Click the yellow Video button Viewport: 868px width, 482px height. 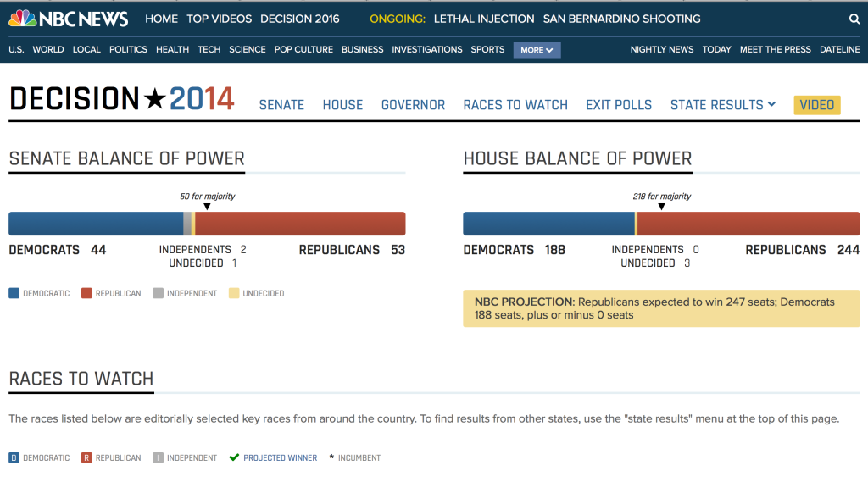pyautogui.click(x=816, y=105)
